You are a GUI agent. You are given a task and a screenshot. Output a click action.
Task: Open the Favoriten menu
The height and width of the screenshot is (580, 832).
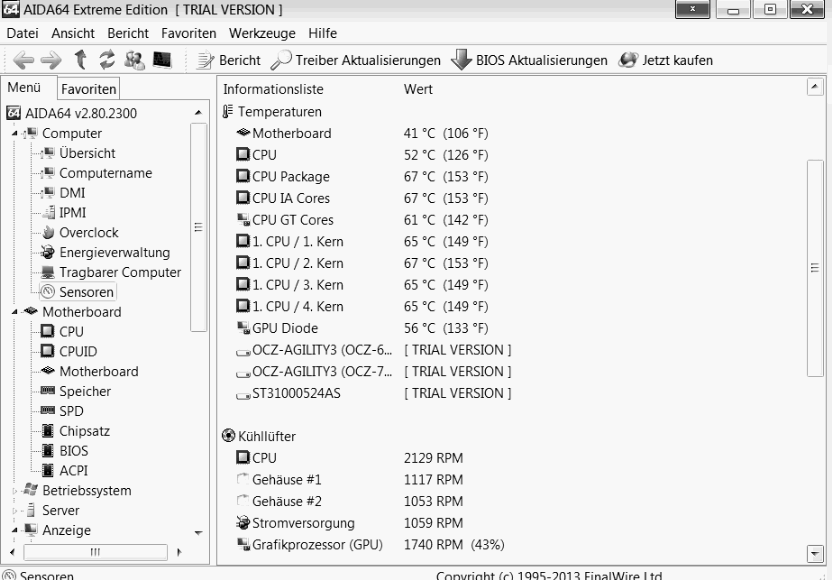188,33
